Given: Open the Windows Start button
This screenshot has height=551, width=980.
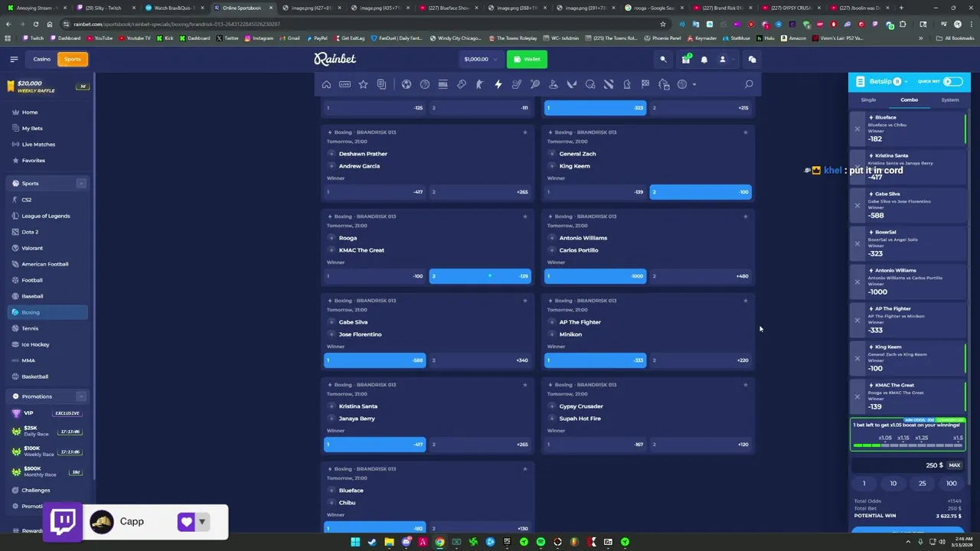Looking at the screenshot, I should click(355, 542).
